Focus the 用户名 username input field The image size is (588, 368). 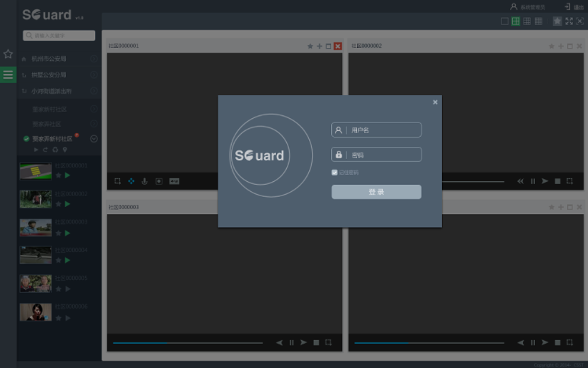click(x=383, y=130)
